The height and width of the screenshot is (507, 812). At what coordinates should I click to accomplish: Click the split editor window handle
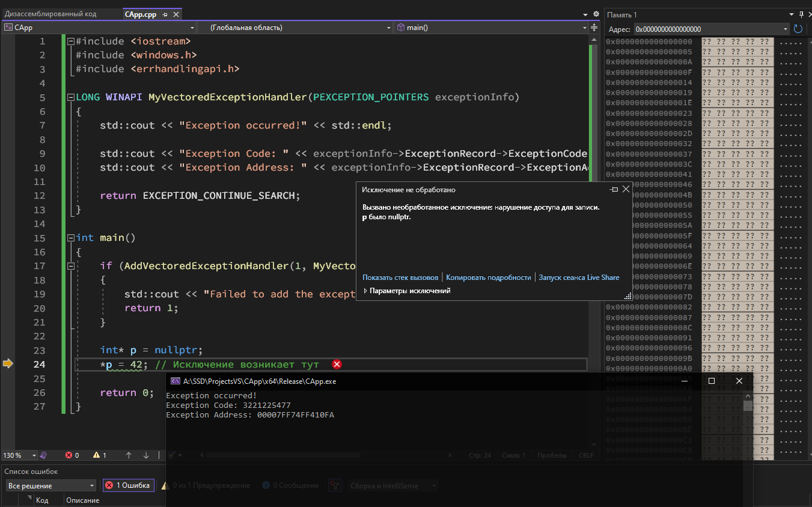(x=595, y=28)
